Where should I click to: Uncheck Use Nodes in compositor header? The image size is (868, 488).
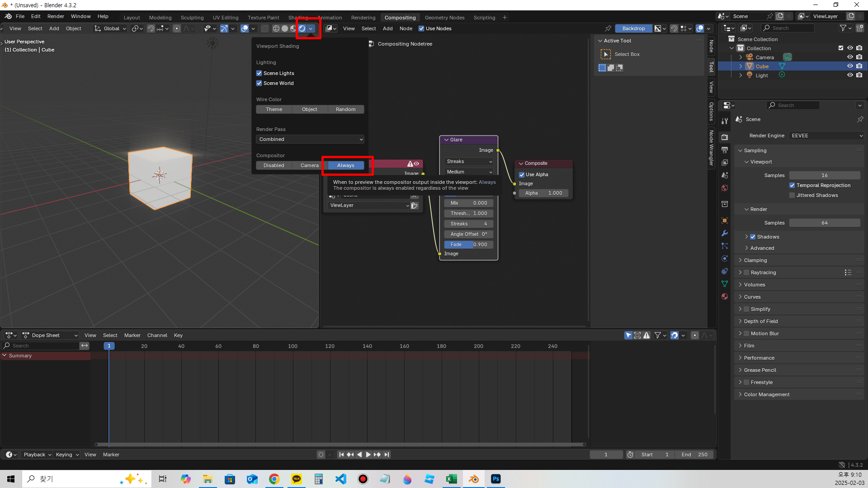click(x=421, y=28)
